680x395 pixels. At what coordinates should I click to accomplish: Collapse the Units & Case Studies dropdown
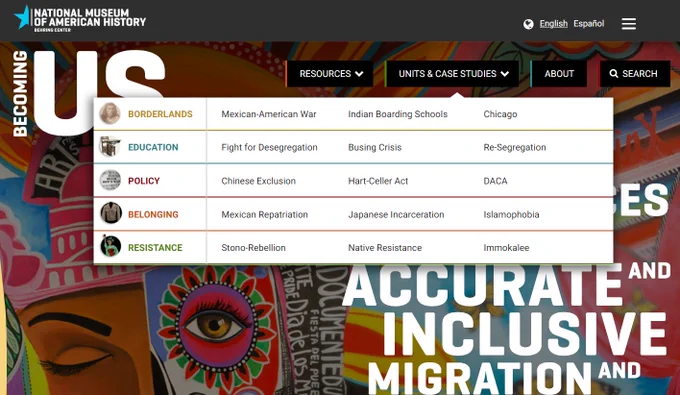[452, 74]
